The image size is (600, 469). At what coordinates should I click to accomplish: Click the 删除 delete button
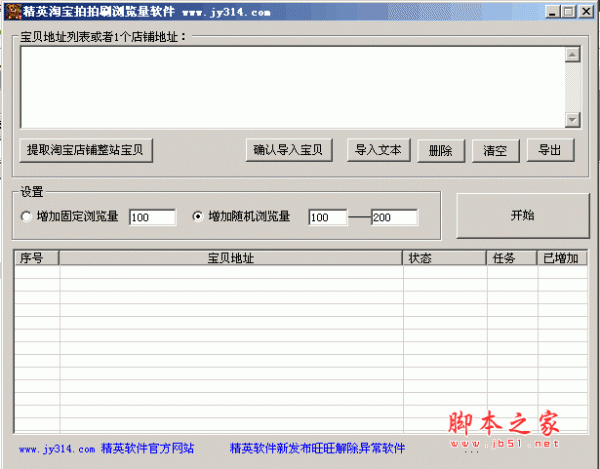coord(440,150)
